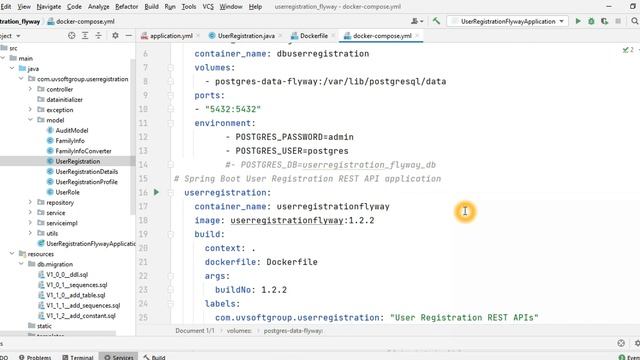Close the Dockerfile tab

coord(333,36)
